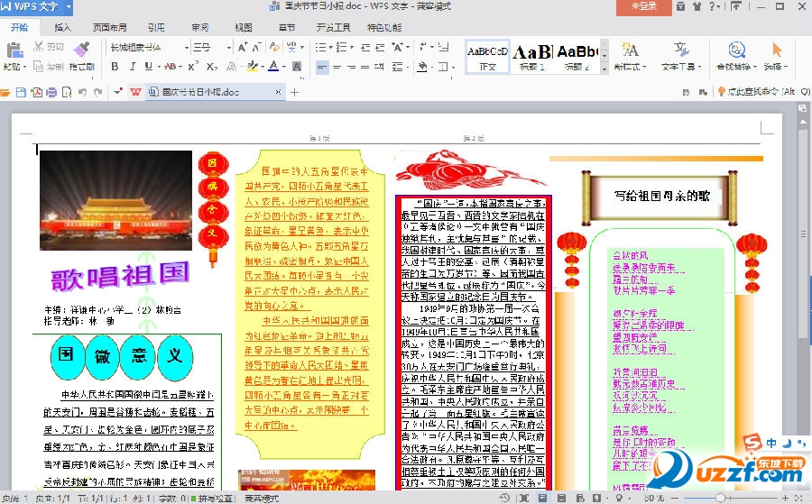Click the Select (选择) arrow tool
This screenshot has height=504, width=812.
pos(776,56)
